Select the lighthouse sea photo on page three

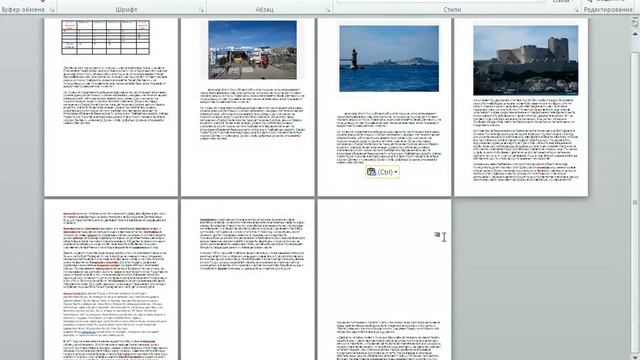coord(389,59)
